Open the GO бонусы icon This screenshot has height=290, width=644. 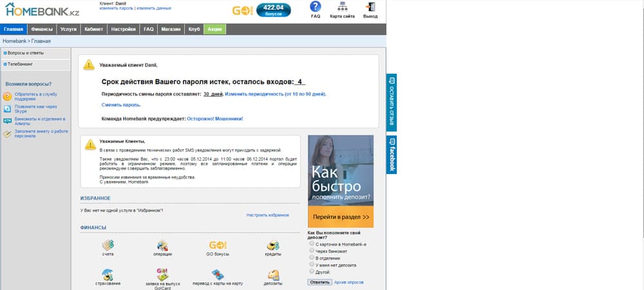pyautogui.click(x=218, y=246)
